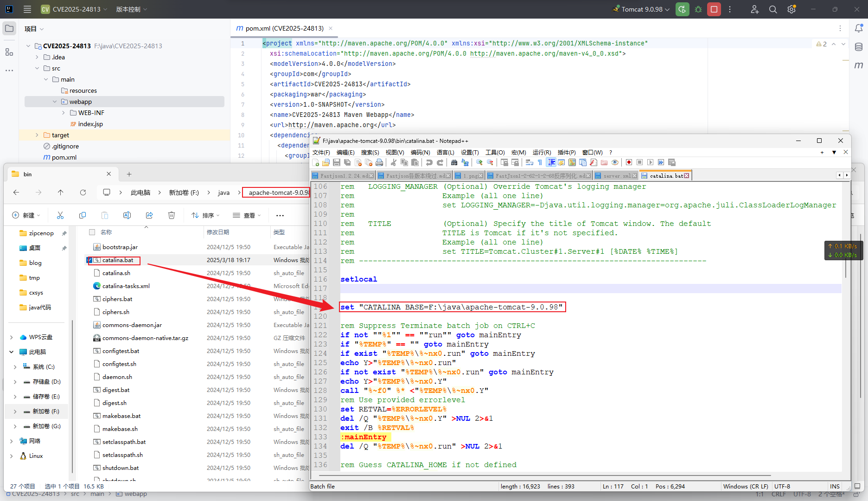Image resolution: width=868 pixels, height=501 pixels.
Task: Click the Notepad++ Cut scissors icon
Action: pos(394,162)
